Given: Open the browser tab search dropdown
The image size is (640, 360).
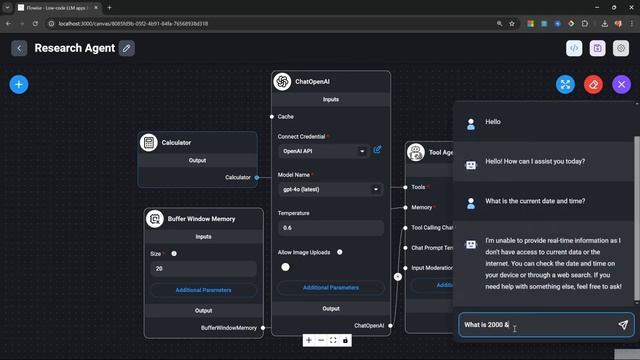Looking at the screenshot, I should pyautogui.click(x=7, y=7).
